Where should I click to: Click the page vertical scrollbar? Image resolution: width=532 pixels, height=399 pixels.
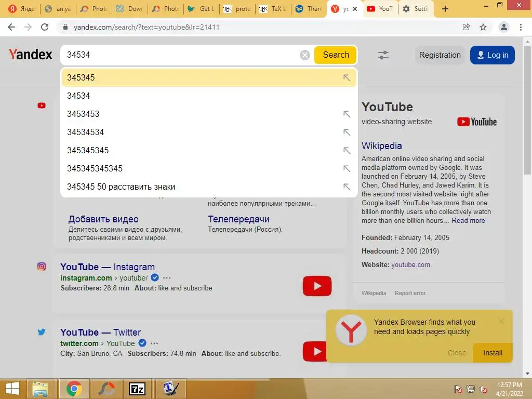527,110
